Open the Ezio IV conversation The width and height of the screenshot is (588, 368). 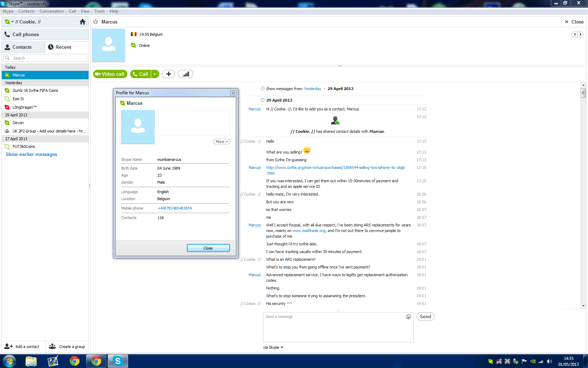45,99
